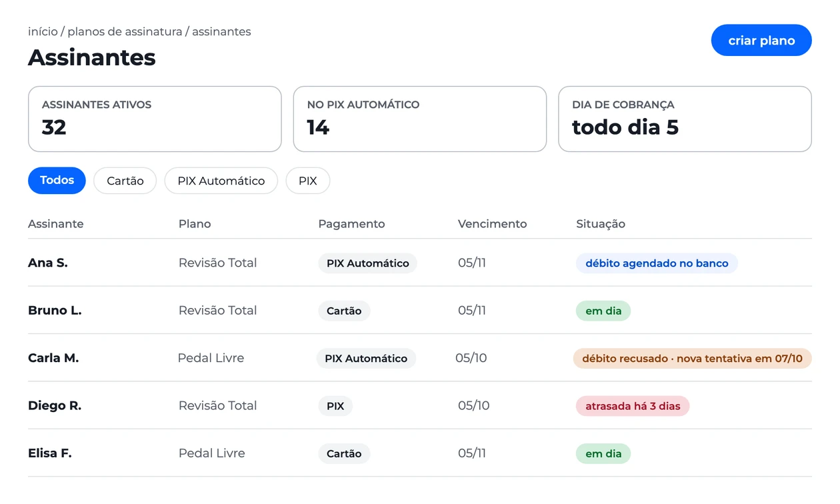Click "PIX Automático" badge in Carla M. row
Image resolution: width=840 pixels, height=504 pixels.
(x=366, y=359)
